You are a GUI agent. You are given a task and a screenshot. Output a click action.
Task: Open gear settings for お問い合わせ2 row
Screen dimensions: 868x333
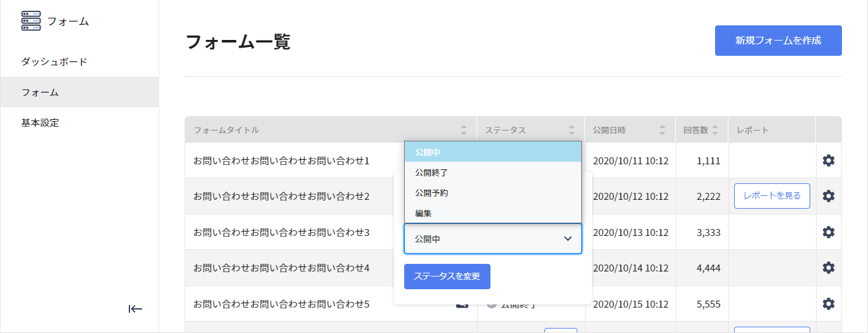pos(828,196)
